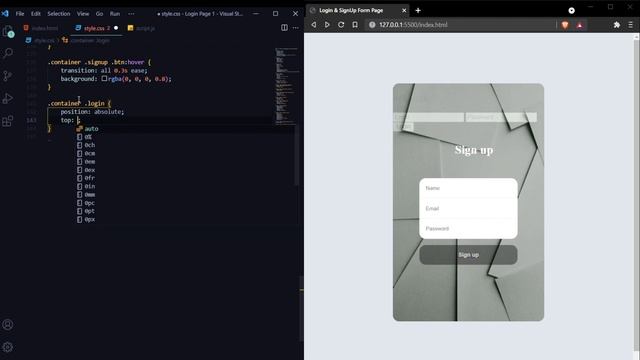Choose the auto suggestion

tap(91, 129)
